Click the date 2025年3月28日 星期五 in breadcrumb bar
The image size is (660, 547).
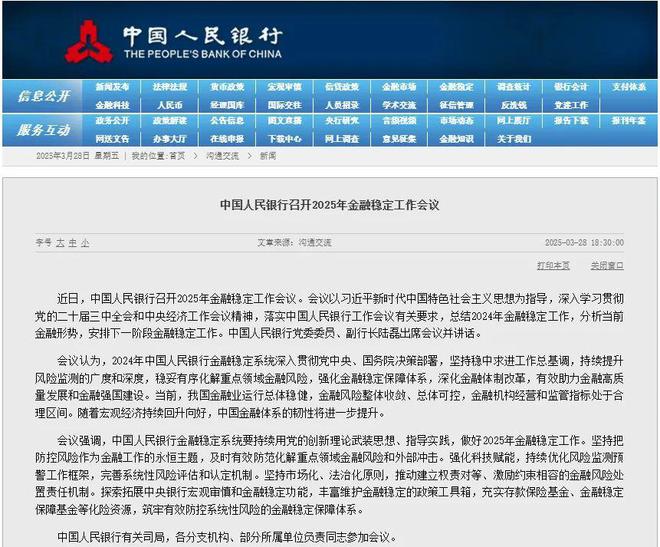pos(77,156)
